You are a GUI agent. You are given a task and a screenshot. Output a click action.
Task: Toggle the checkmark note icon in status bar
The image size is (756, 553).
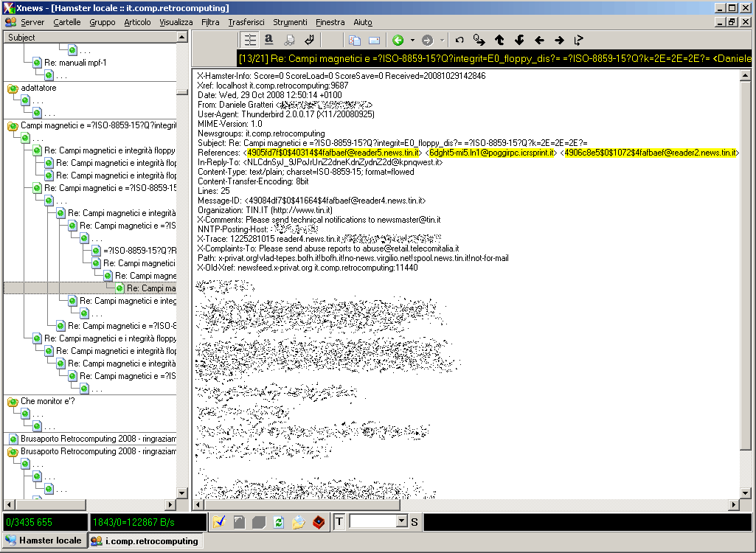219,522
